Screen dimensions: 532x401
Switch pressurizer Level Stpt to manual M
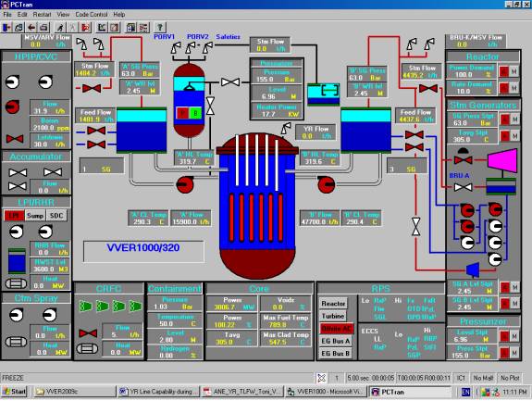(514, 336)
